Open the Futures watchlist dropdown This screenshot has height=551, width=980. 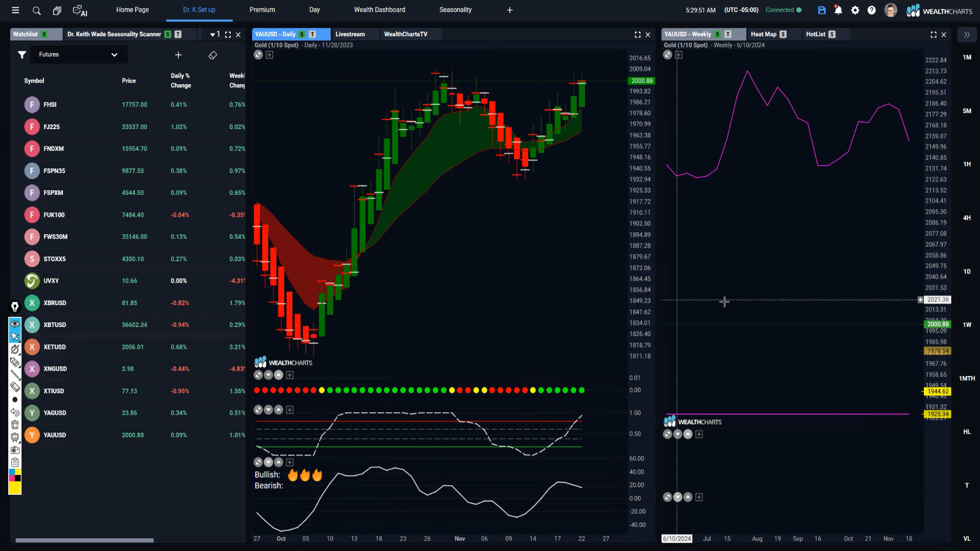click(78, 55)
